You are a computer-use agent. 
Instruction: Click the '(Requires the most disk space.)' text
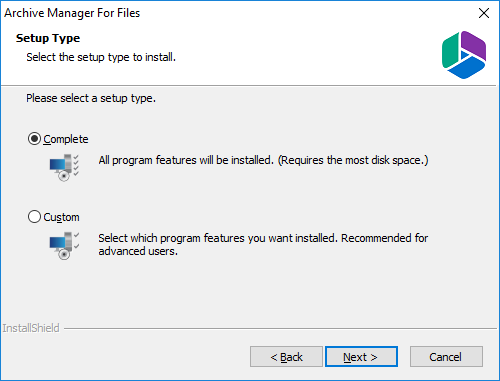[353, 160]
